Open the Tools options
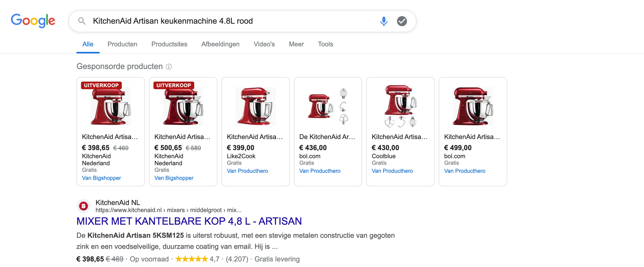 point(326,44)
